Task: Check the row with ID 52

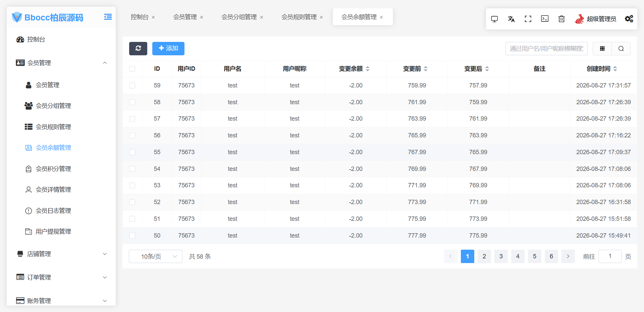Action: click(132, 202)
